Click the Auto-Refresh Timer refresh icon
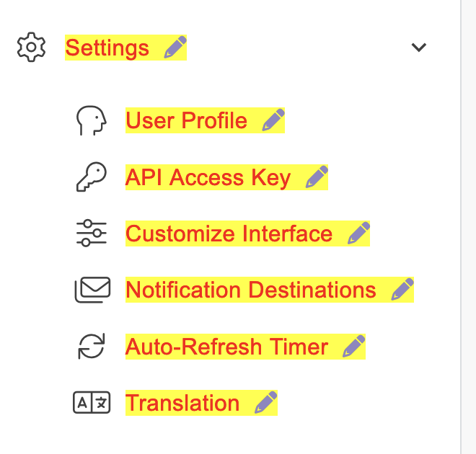 [92, 347]
